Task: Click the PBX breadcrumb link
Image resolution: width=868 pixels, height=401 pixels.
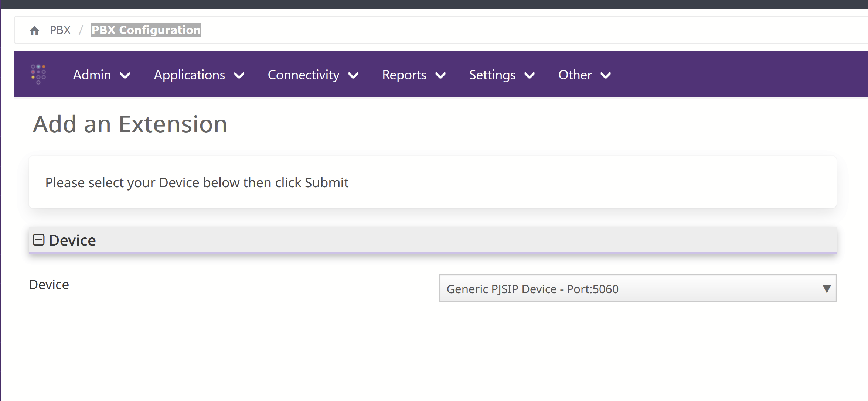Action: (x=60, y=30)
